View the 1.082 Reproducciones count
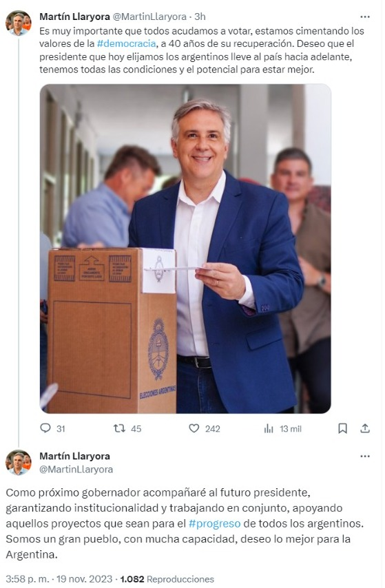 click(x=167, y=579)
